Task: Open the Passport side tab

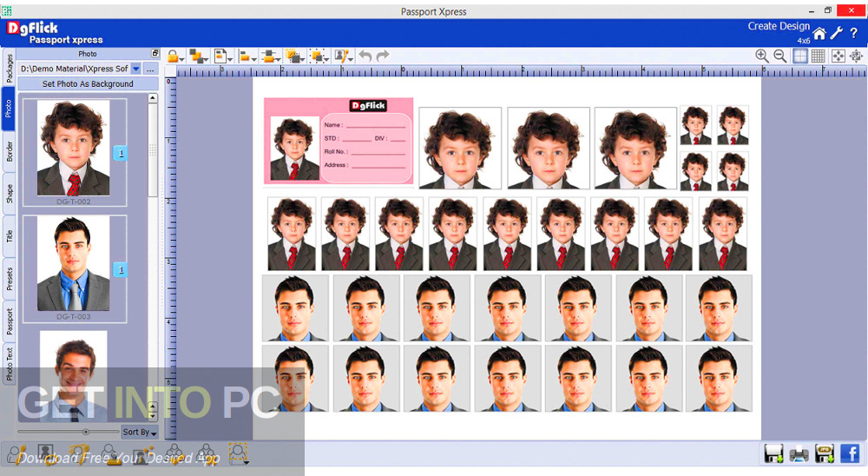Action: pos(9,321)
